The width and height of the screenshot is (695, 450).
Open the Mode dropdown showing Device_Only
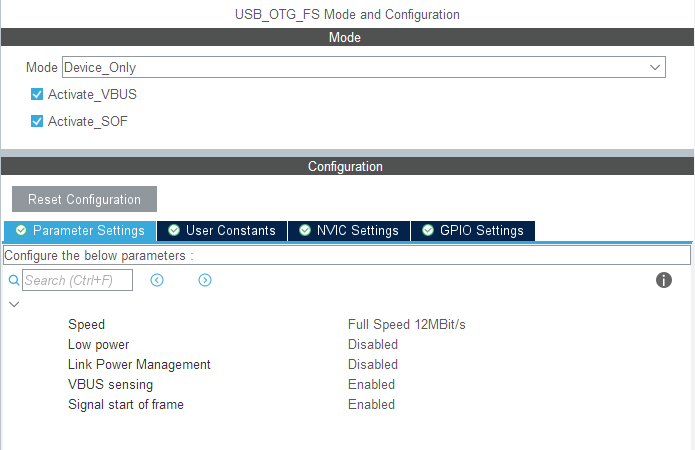(x=364, y=67)
